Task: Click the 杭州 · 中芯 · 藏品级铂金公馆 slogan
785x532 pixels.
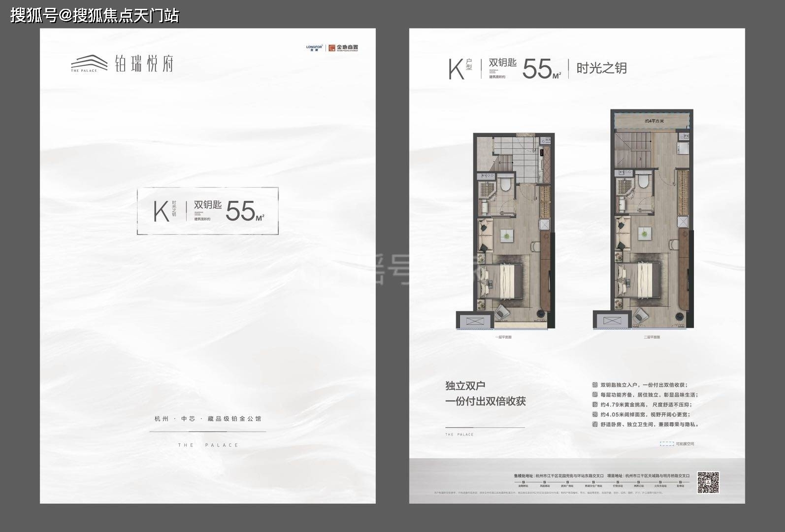Action: 208,419
